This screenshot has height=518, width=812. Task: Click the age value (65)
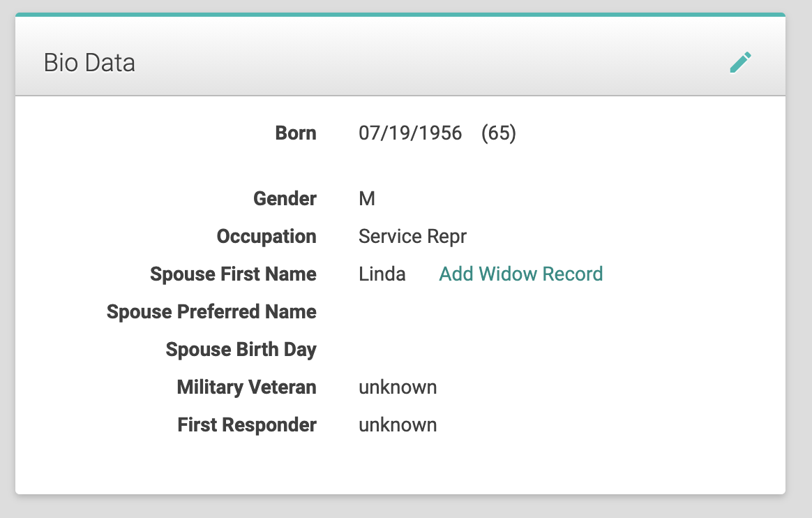pyautogui.click(x=499, y=133)
